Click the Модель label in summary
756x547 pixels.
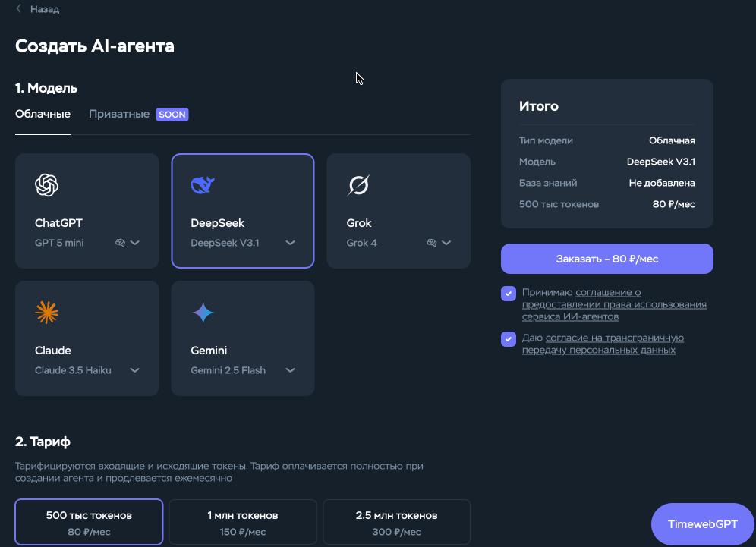pyautogui.click(x=537, y=162)
